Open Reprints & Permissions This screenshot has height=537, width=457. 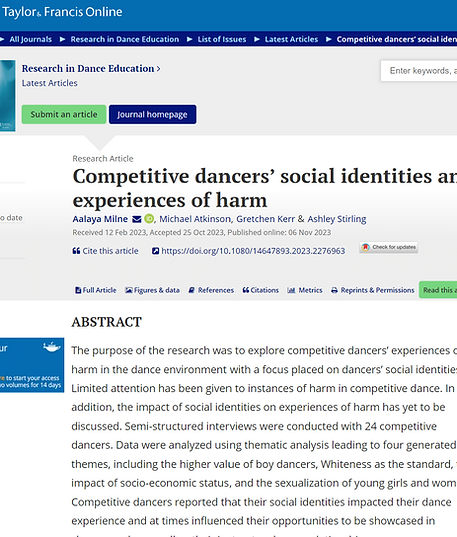(x=372, y=290)
